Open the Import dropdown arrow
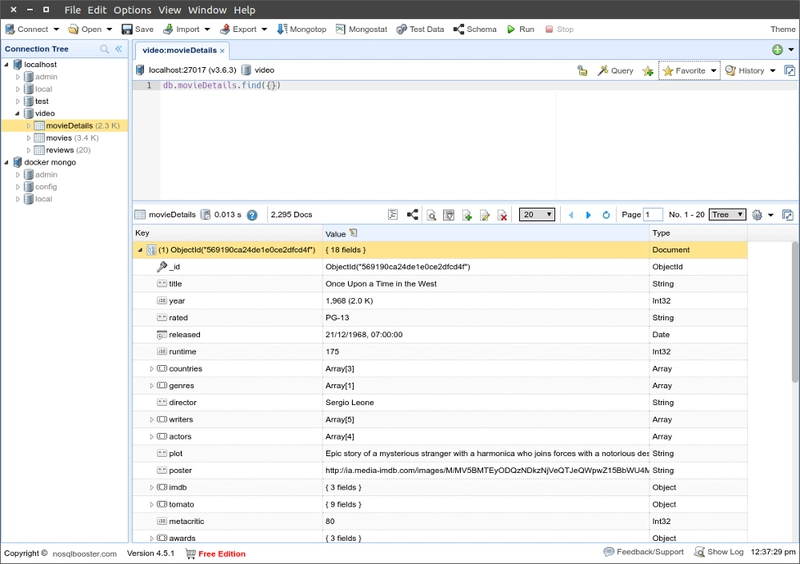Image resolution: width=800 pixels, height=564 pixels. click(x=207, y=29)
